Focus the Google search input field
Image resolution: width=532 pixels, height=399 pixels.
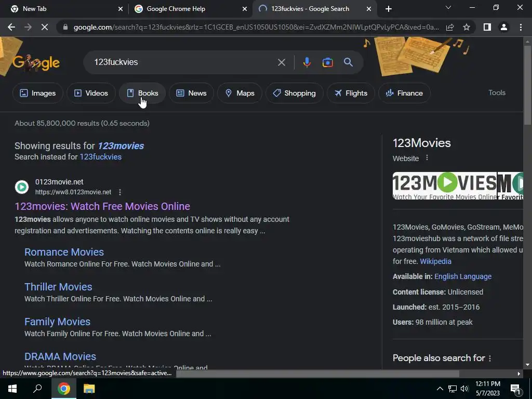click(x=183, y=62)
